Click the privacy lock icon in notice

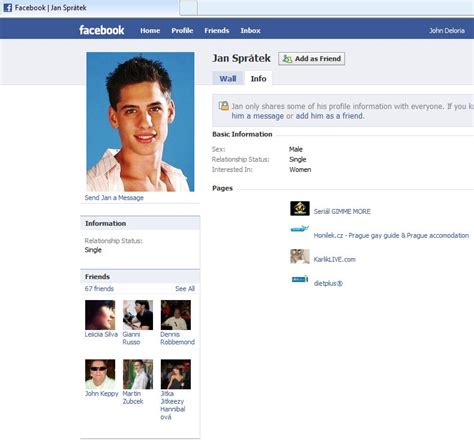point(224,106)
